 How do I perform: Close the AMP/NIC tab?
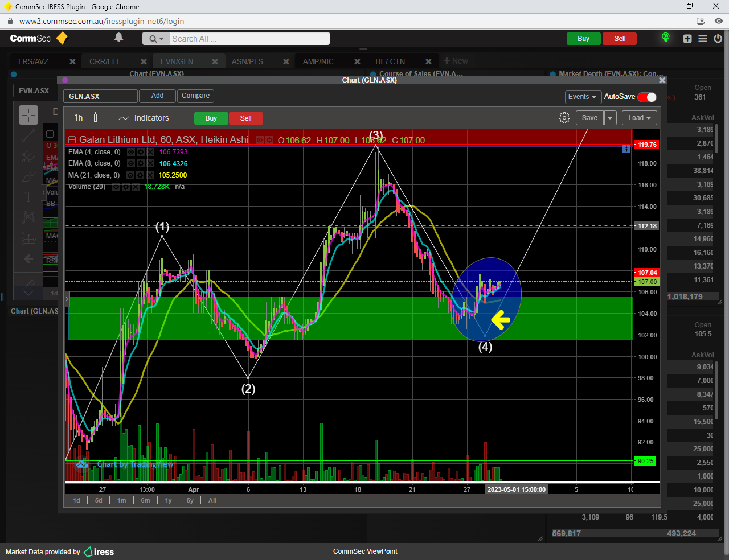point(357,61)
